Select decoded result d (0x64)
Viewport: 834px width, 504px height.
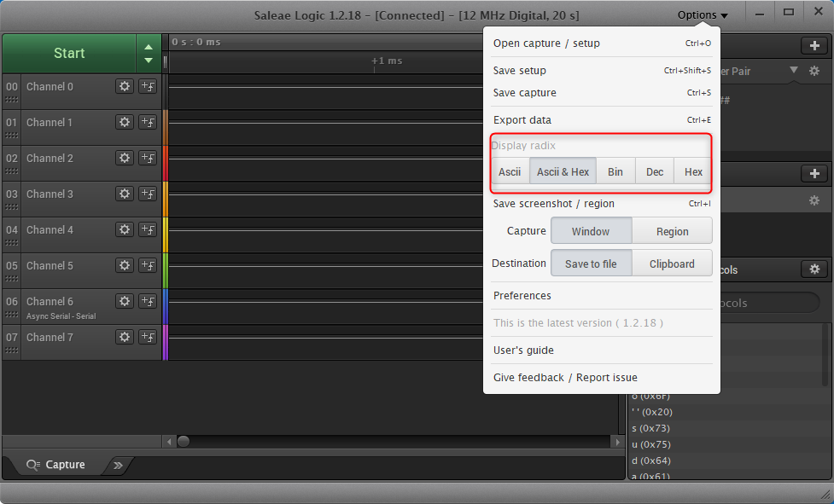651,461
